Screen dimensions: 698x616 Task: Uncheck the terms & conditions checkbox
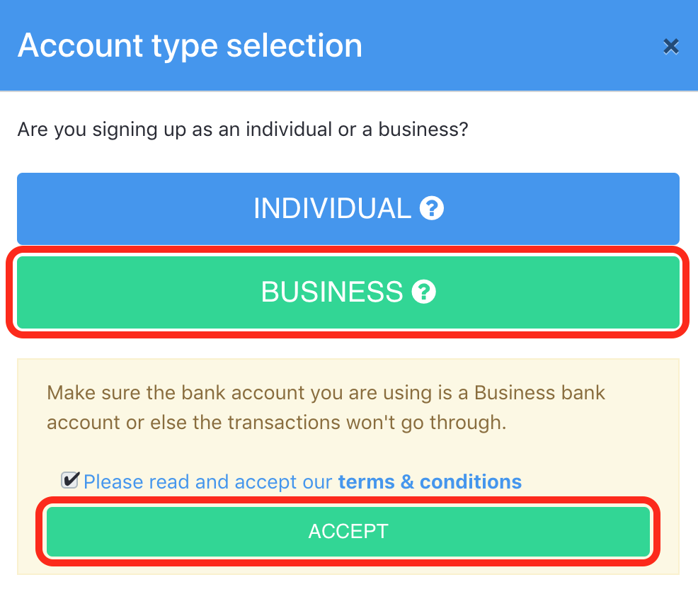point(70,480)
